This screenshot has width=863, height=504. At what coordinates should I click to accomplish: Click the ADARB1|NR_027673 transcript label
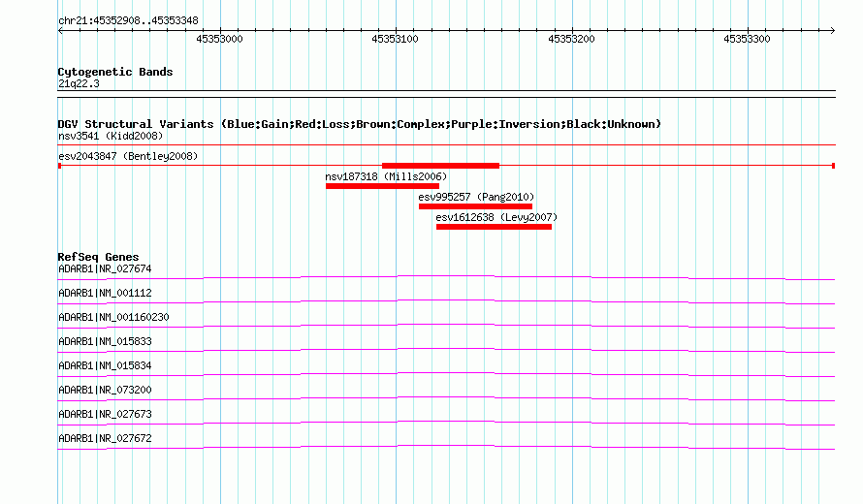(x=105, y=414)
